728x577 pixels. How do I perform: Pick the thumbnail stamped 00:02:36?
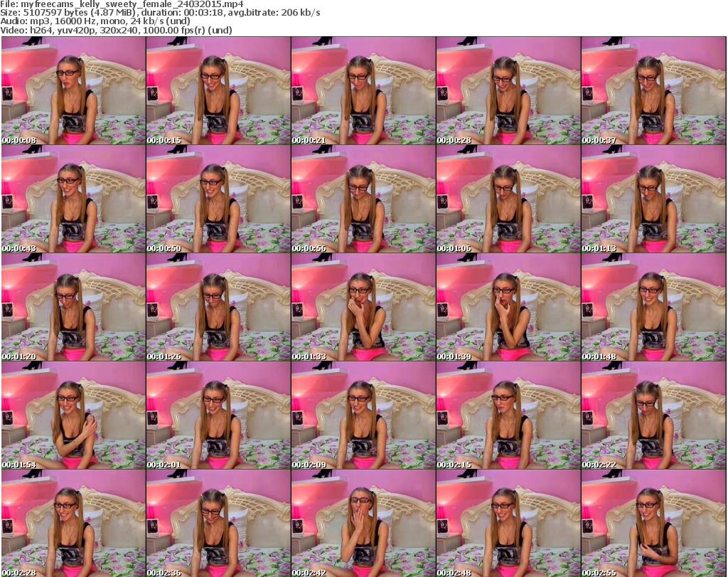point(218,524)
